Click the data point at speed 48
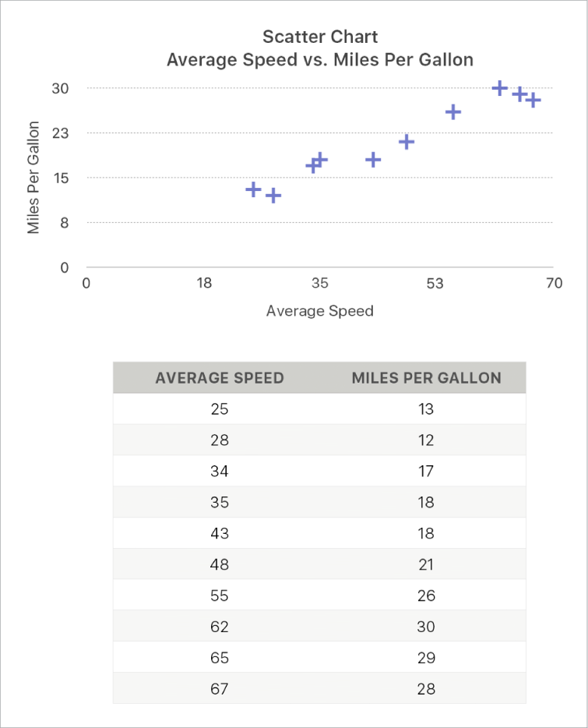588x728 pixels. 407,142
